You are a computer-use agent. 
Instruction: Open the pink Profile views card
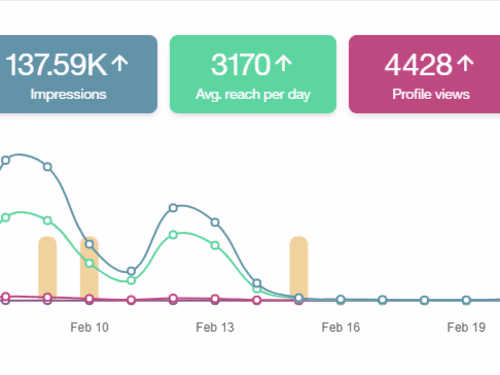coord(424,74)
